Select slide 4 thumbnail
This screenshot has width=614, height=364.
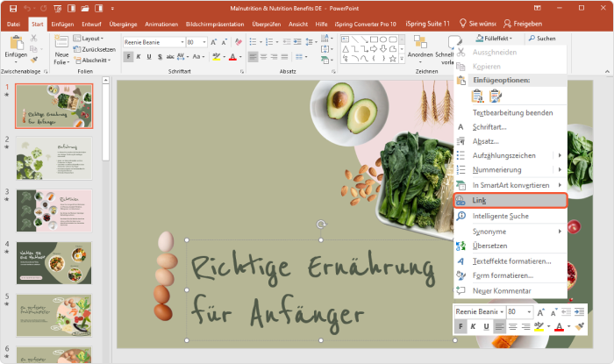pyautogui.click(x=54, y=262)
